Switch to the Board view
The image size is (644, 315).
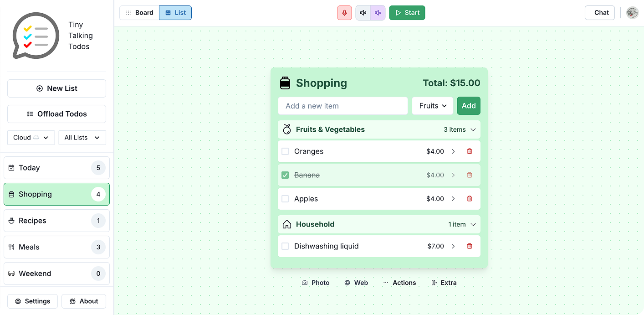coord(138,13)
